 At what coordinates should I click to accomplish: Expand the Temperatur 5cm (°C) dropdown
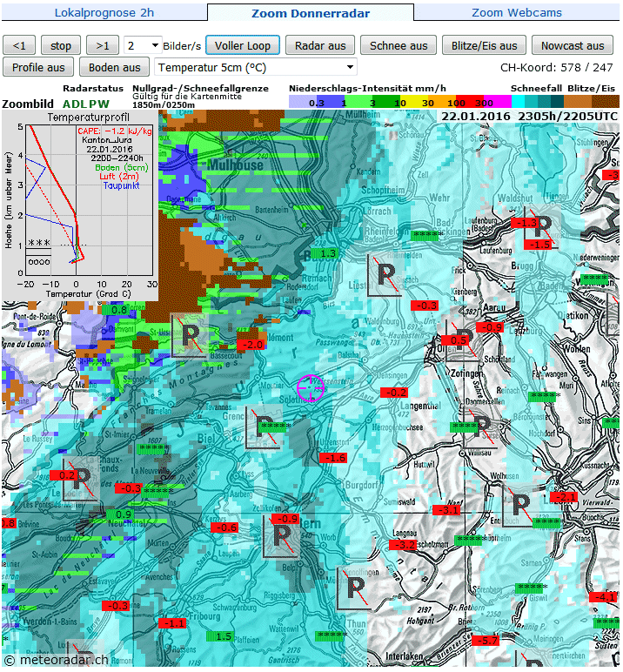255,67
